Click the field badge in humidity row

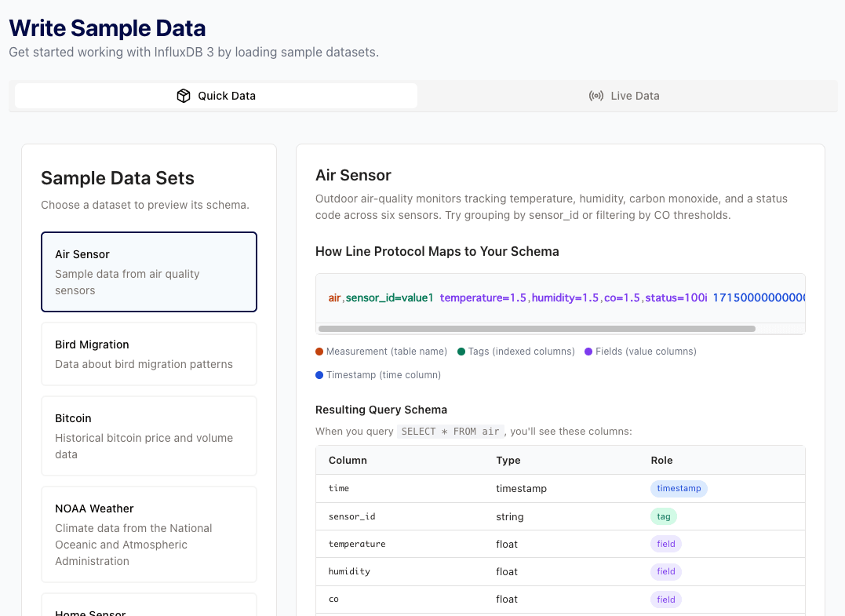tap(666, 571)
